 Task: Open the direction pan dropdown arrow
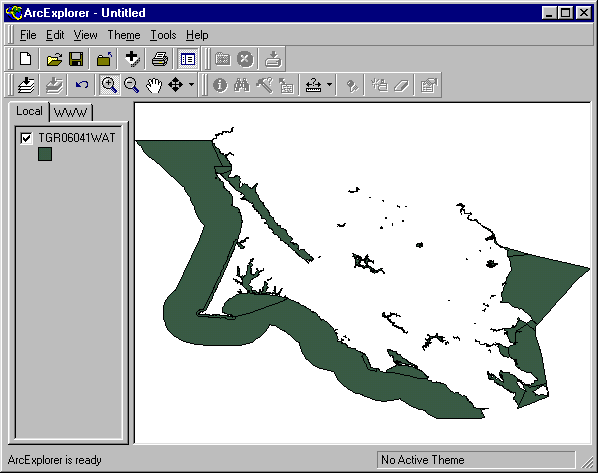(x=192, y=85)
